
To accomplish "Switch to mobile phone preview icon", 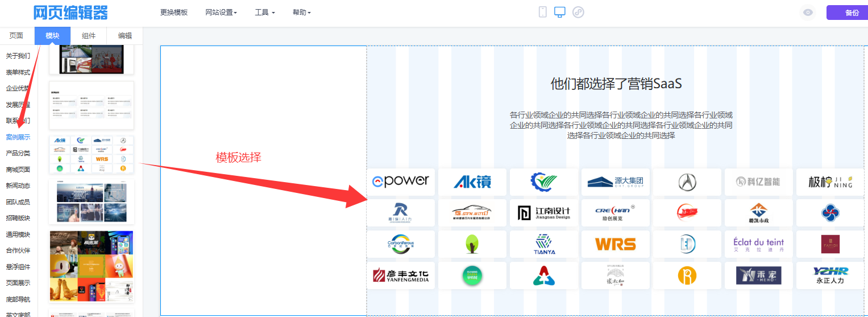I will 543,12.
